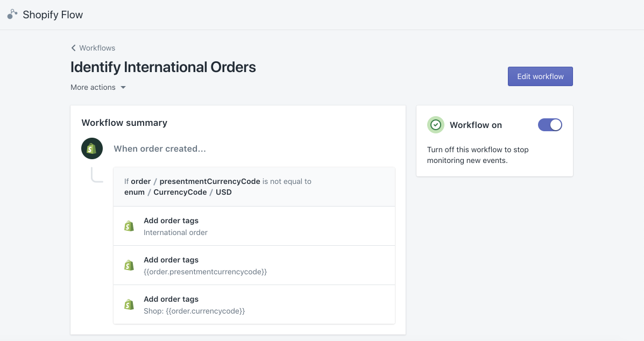
Task: Open the More actions dropdown
Action: [x=98, y=88]
